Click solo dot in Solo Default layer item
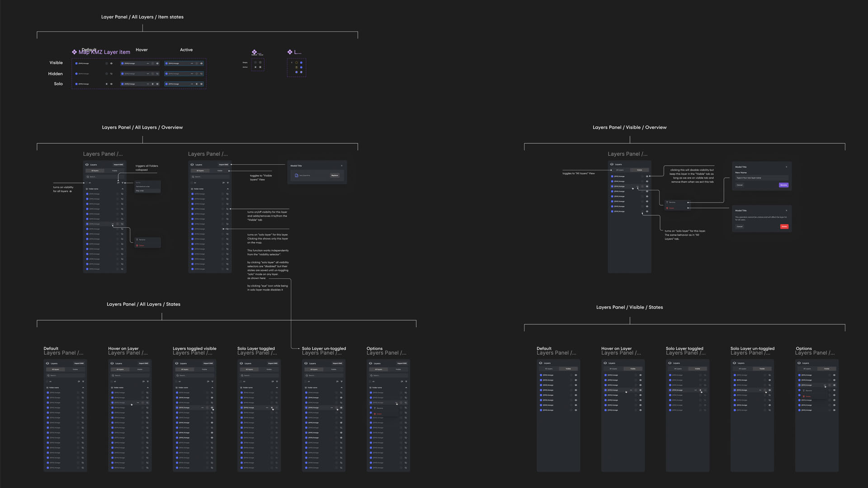This screenshot has width=868, height=488. (x=107, y=84)
